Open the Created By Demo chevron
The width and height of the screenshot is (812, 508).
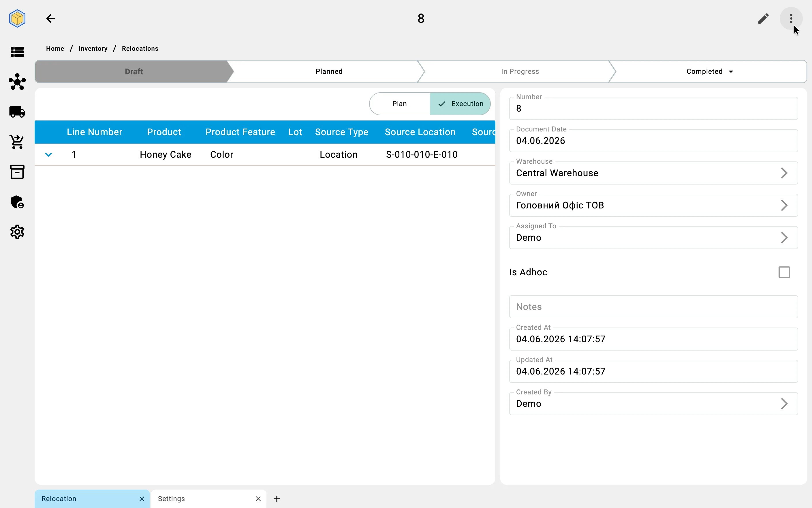click(x=784, y=404)
